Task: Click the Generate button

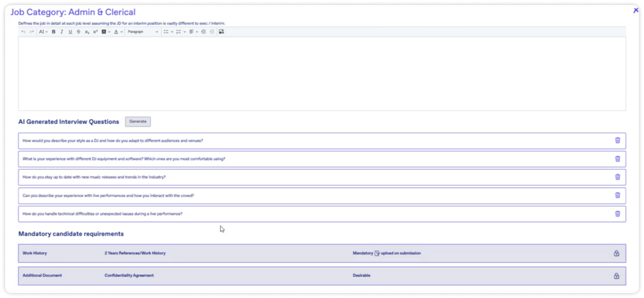Action: coord(138,122)
